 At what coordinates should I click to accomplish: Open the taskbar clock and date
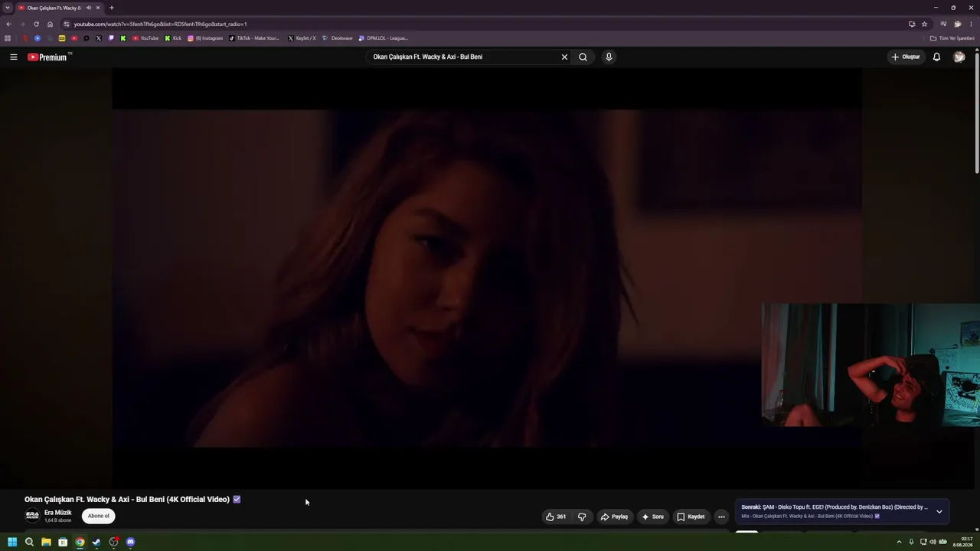(x=962, y=542)
